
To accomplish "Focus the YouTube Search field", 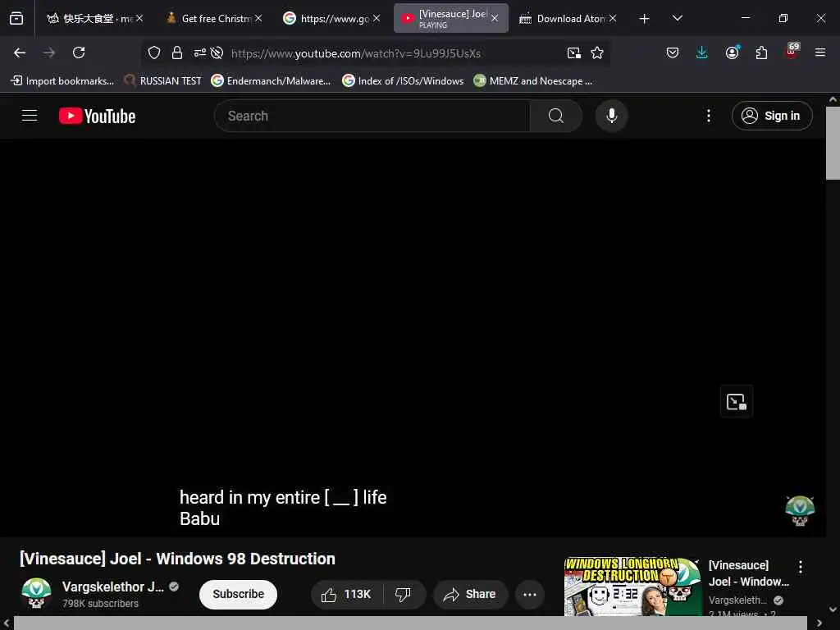I will [372, 116].
